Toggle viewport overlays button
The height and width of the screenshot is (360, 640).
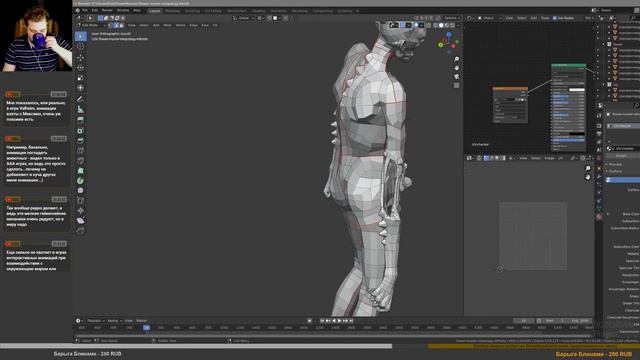pos(416,25)
